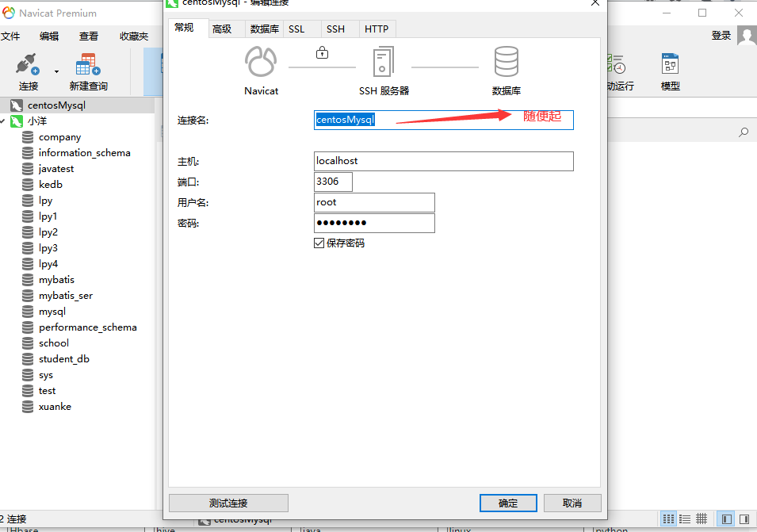The height and width of the screenshot is (532, 757).
Task: Click the 端口 port field
Action: point(333,182)
